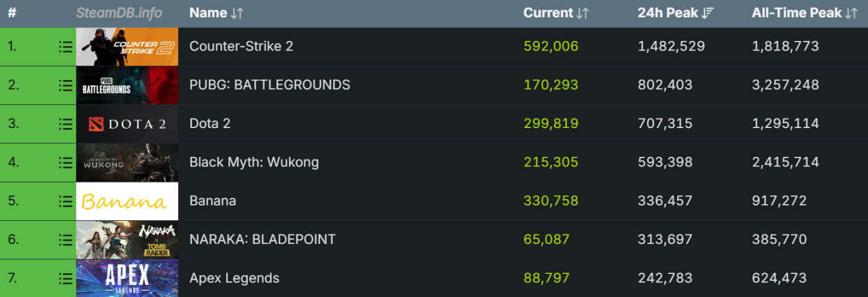Click the NARAKA Tomb Raider thumbnail
Screen dimensions: 868x297
127,240
